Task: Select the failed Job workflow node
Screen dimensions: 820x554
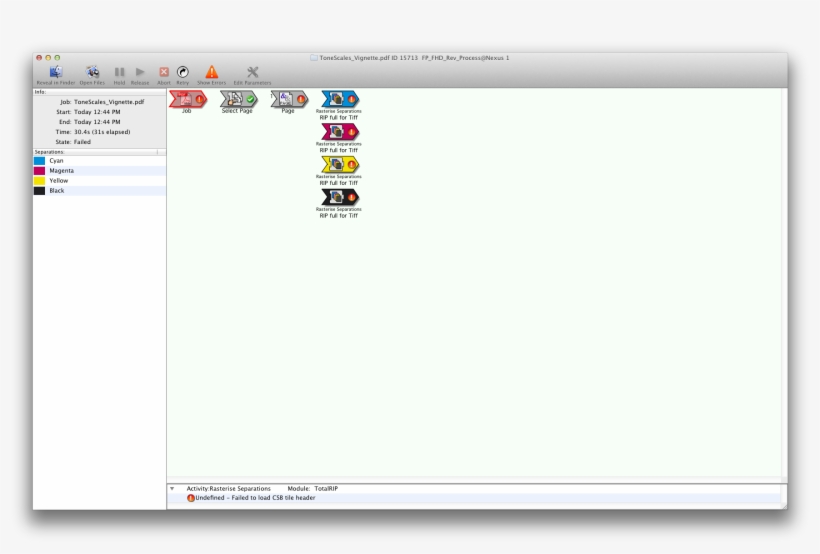Action: [x=187, y=99]
